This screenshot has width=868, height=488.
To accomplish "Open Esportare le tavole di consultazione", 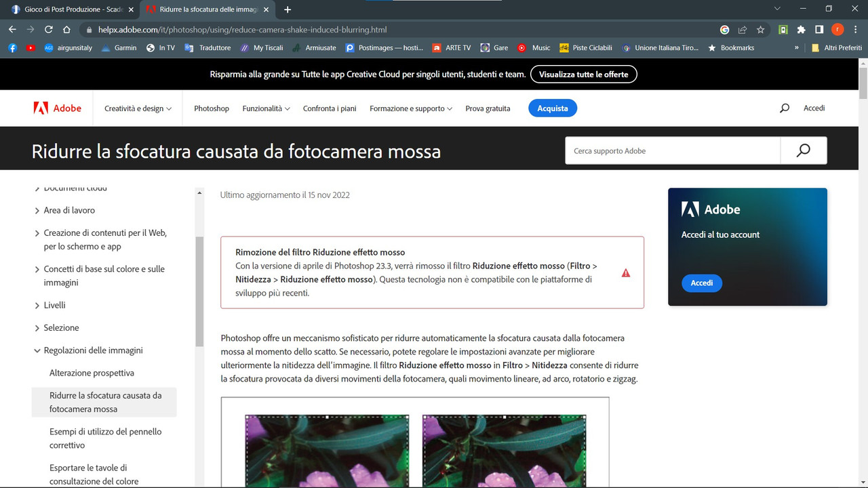I will pyautogui.click(x=94, y=474).
